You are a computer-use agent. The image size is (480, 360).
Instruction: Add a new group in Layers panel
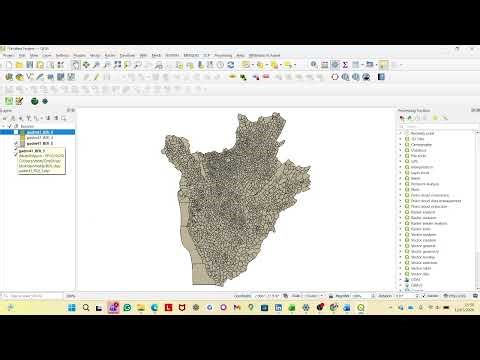(13, 118)
